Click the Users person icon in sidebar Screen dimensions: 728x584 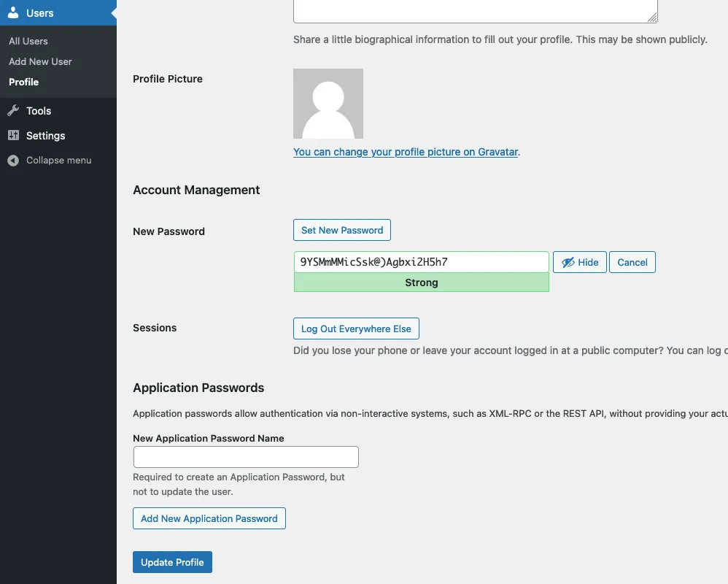13,13
